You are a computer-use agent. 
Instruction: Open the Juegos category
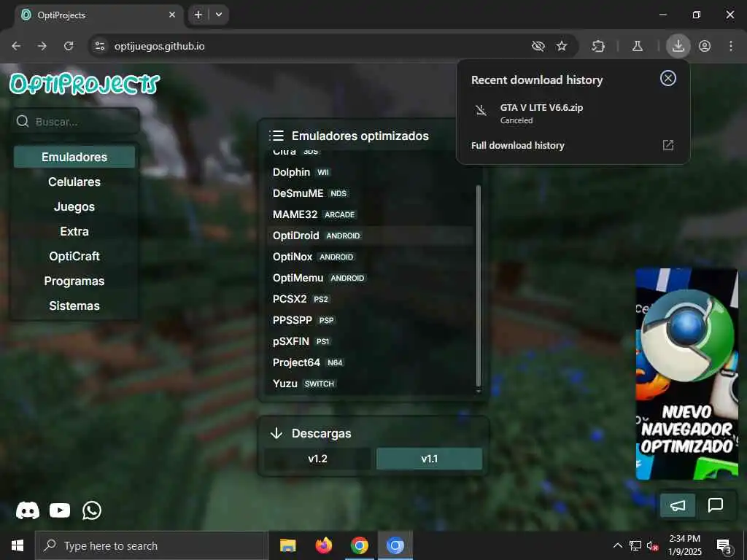tap(74, 206)
